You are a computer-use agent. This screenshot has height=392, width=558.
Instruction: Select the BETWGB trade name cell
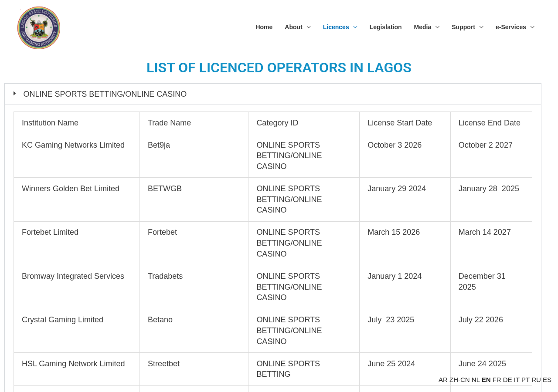[194, 199]
